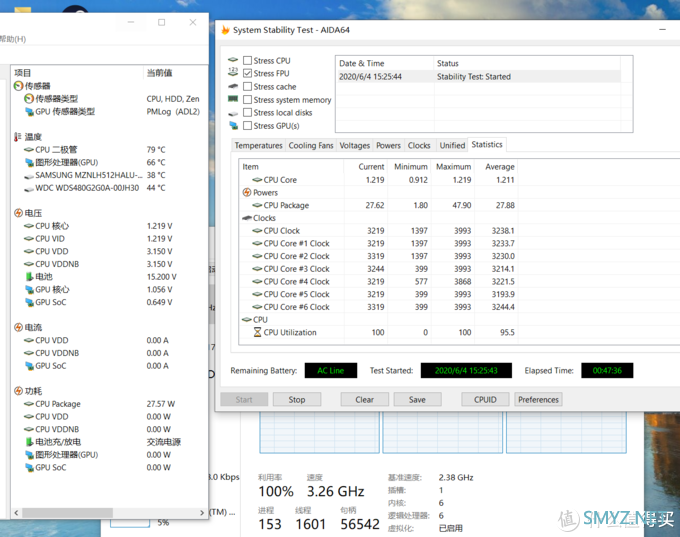Click the WDC WDS480G2G0A drive icon
Viewport: 680px width, 537px height.
tap(29, 189)
